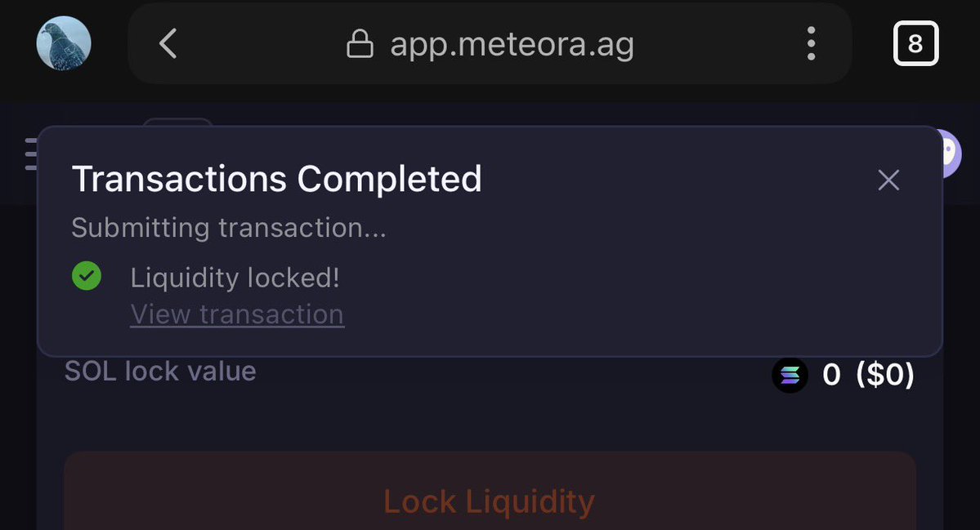
Task: Click the 0 ($0) lock amount
Action: tap(868, 375)
